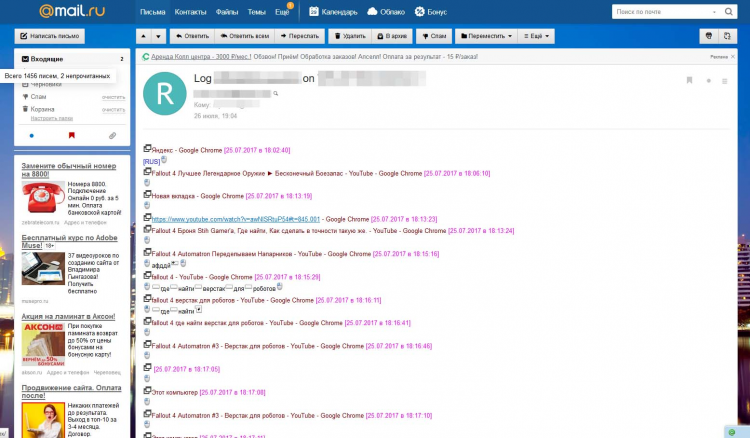Click sender avatar with letter R
Image resolution: width=750 pixels, height=438 pixels.
pyautogui.click(x=165, y=94)
